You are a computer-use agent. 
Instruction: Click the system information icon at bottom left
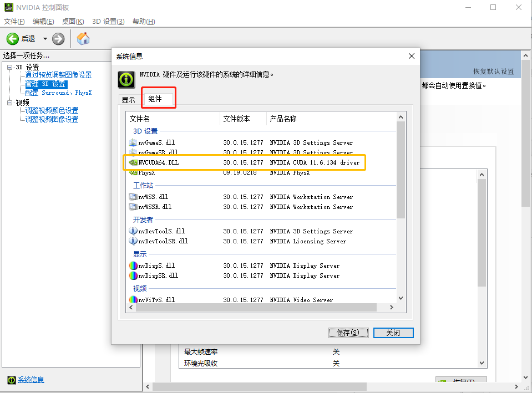click(12, 380)
